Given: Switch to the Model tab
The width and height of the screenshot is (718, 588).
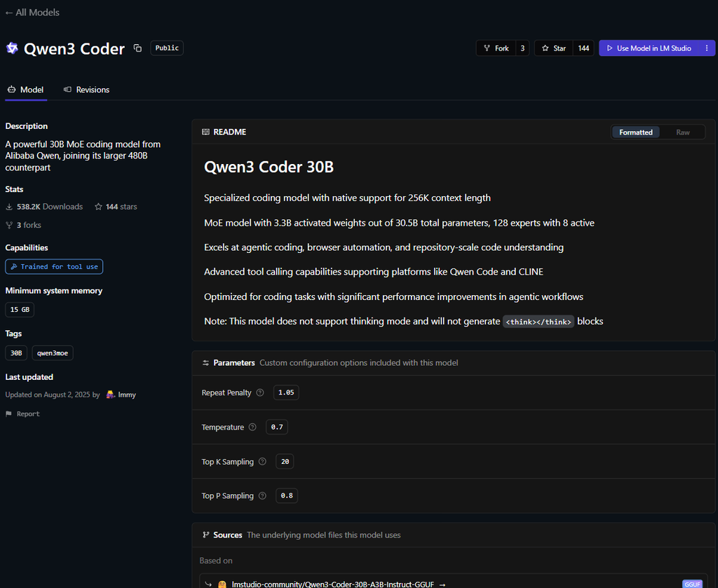Looking at the screenshot, I should click(26, 90).
